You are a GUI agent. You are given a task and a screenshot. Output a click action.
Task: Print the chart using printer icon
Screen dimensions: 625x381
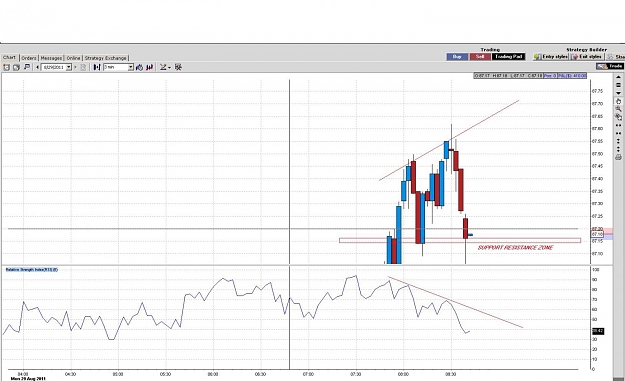619,157
